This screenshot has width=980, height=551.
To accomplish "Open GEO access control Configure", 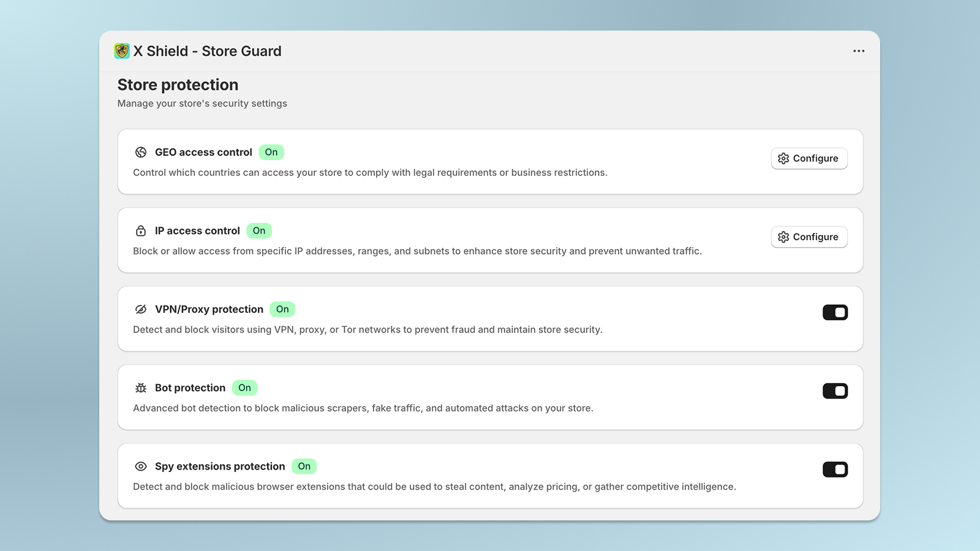I will pyautogui.click(x=809, y=158).
